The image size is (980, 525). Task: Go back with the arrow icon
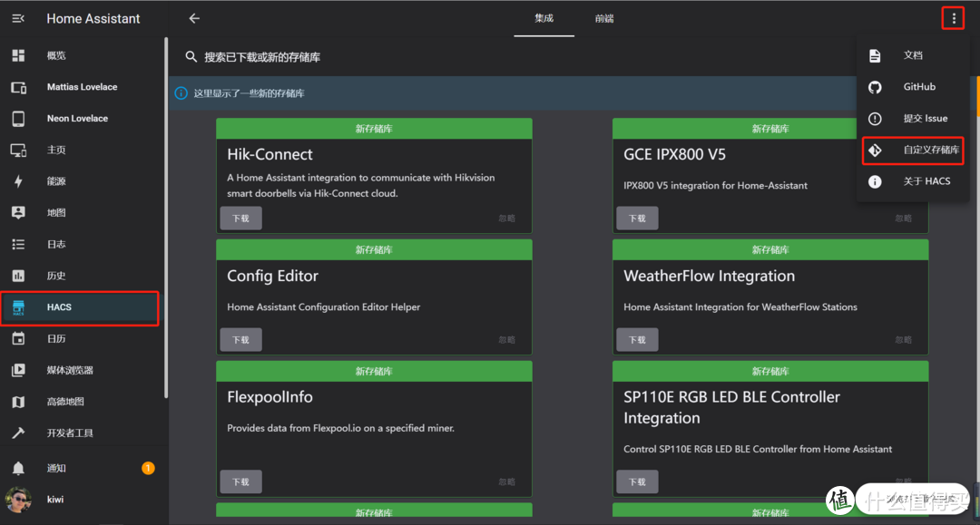pyautogui.click(x=194, y=19)
